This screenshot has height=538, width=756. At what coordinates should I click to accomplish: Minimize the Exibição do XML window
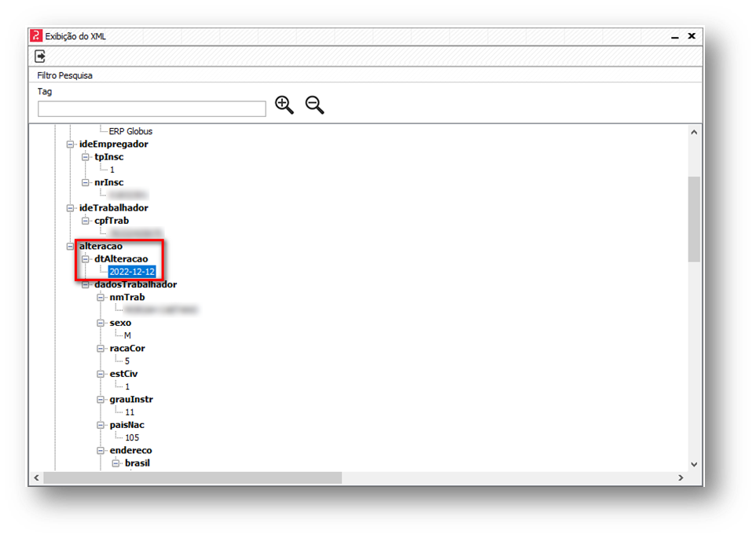(675, 37)
